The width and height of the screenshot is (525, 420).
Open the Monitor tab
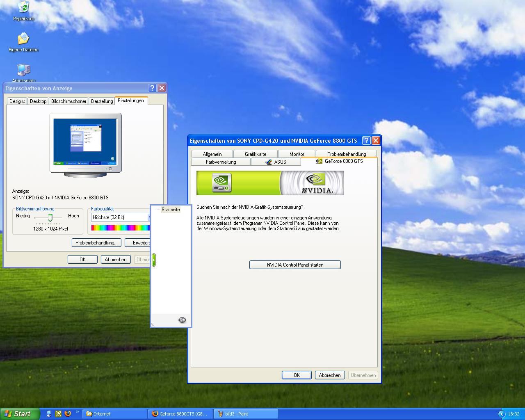[x=297, y=154]
